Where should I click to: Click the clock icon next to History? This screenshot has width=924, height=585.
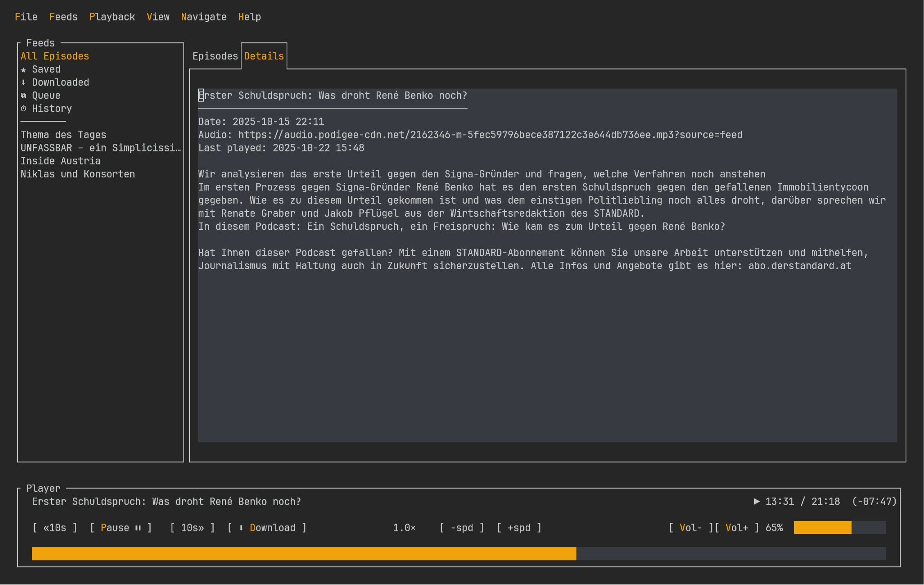[x=24, y=109]
